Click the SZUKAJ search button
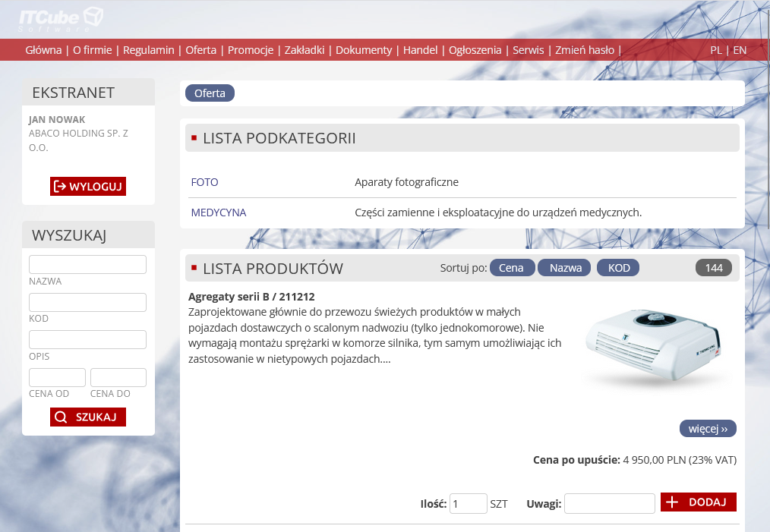 88,417
